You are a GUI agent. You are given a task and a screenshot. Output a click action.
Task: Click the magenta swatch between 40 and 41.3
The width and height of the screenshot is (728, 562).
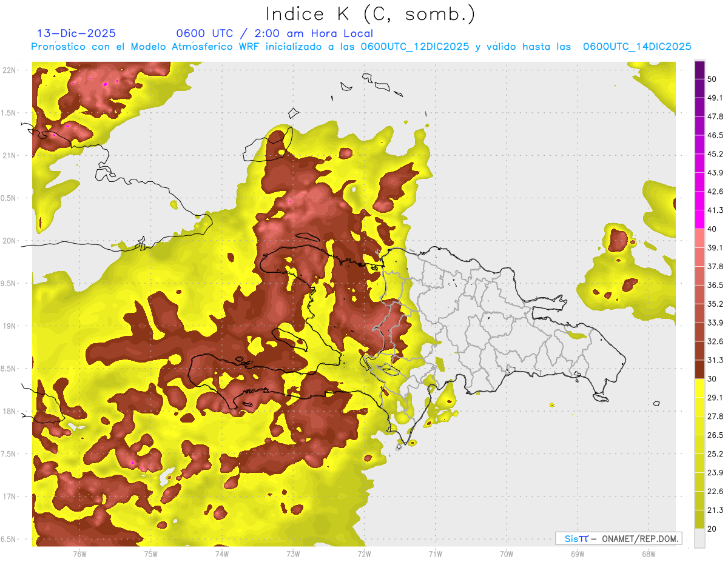pos(699,220)
